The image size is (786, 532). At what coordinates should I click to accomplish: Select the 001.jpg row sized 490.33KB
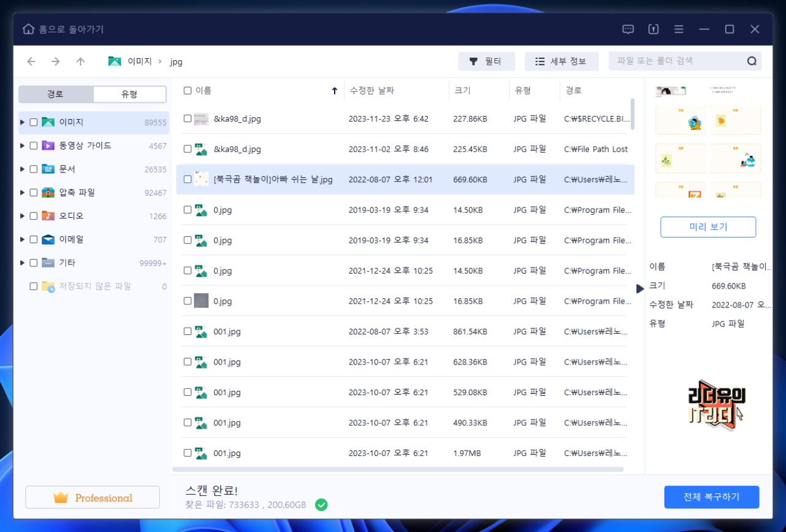coord(405,423)
